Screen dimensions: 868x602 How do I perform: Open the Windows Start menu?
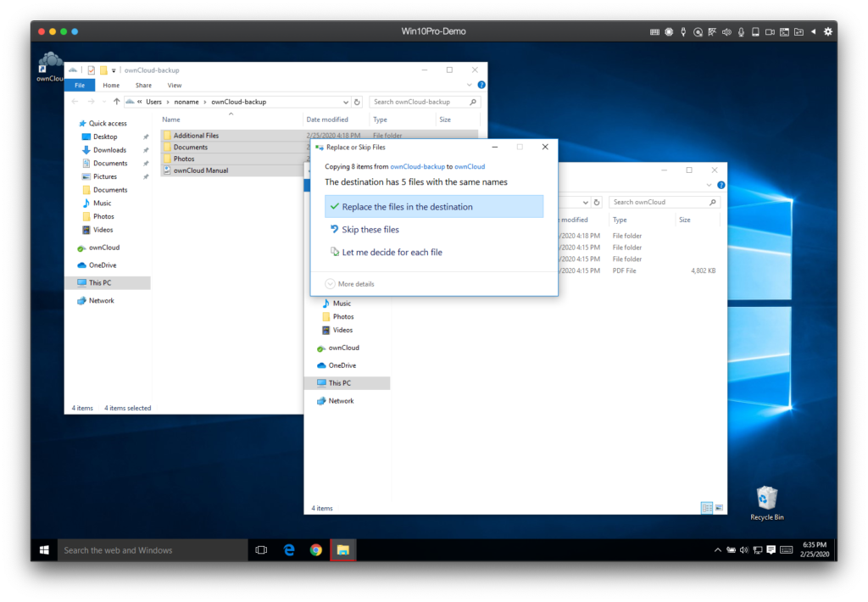[x=44, y=550]
